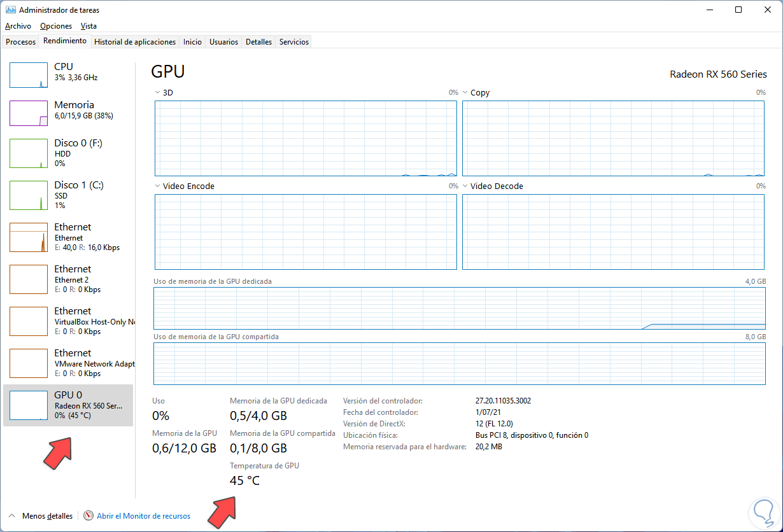Select the VMware Network Adapter Ethernet entry

(68, 363)
